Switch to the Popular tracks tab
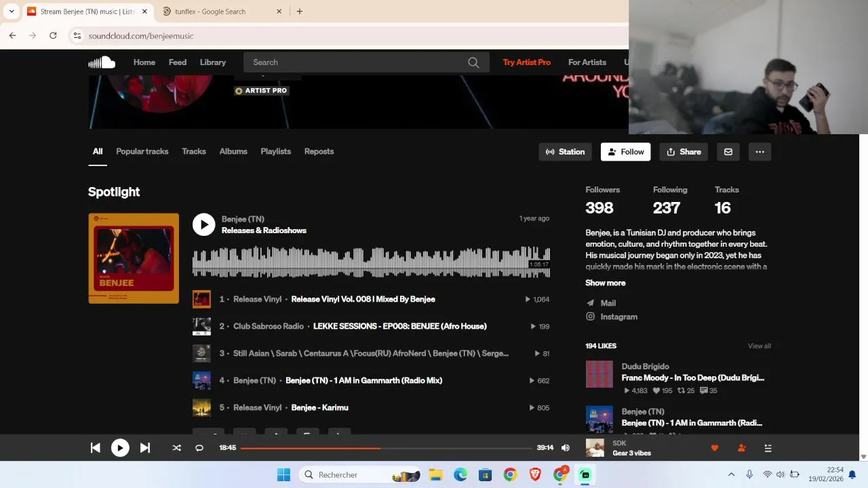The width and height of the screenshot is (868, 488). click(x=142, y=151)
